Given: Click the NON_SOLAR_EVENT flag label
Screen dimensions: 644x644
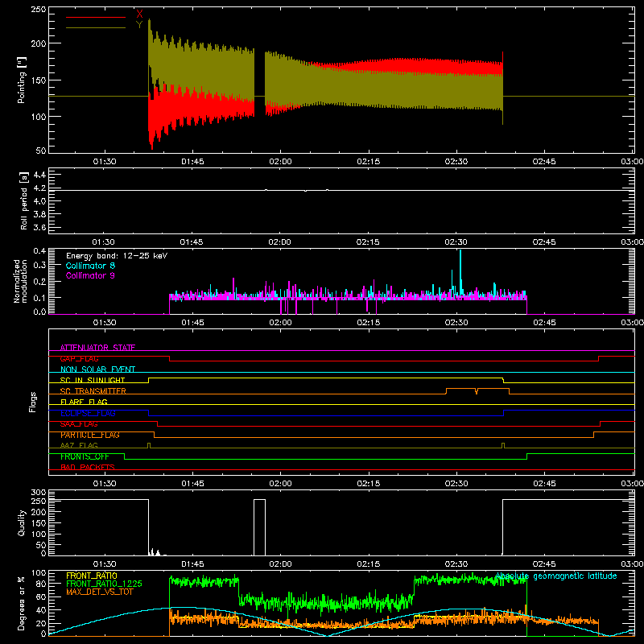Looking at the screenshot, I should coord(97,369).
